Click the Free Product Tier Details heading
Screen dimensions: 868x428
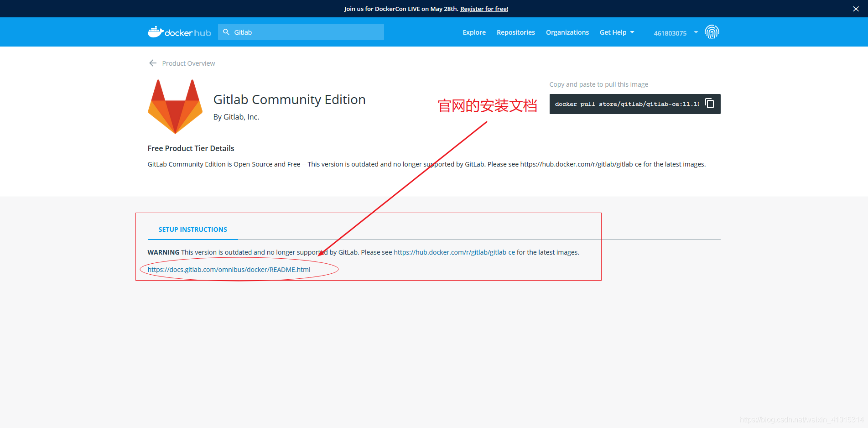(191, 148)
